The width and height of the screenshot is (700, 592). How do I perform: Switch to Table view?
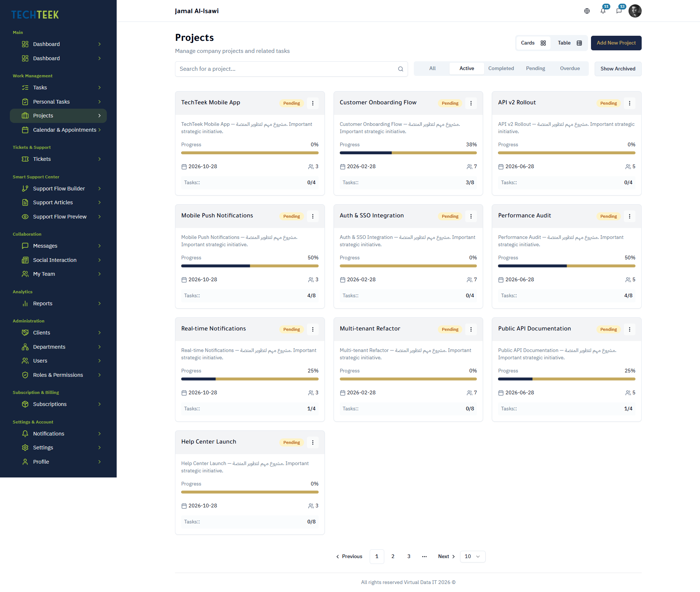[x=569, y=43]
